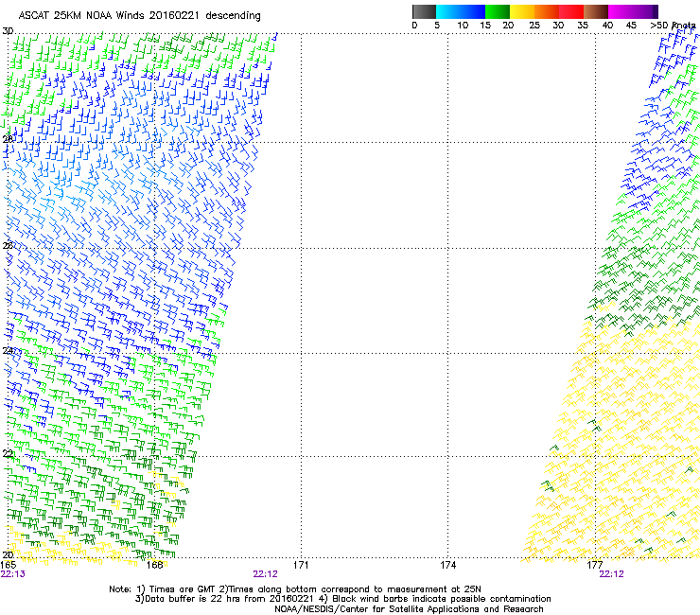
Task: Click the legend scale number '30' under color bar
Action: click(558, 26)
